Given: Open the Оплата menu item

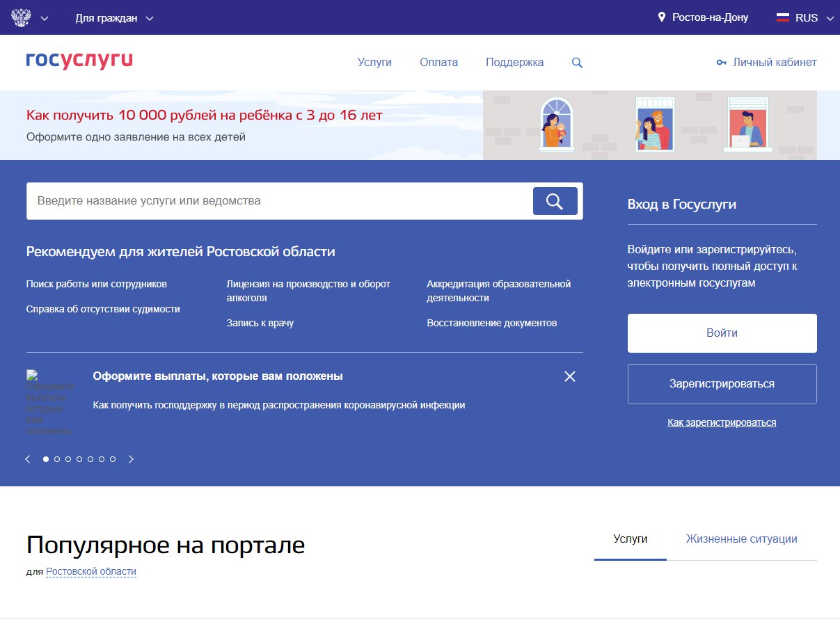Looking at the screenshot, I should pos(439,62).
